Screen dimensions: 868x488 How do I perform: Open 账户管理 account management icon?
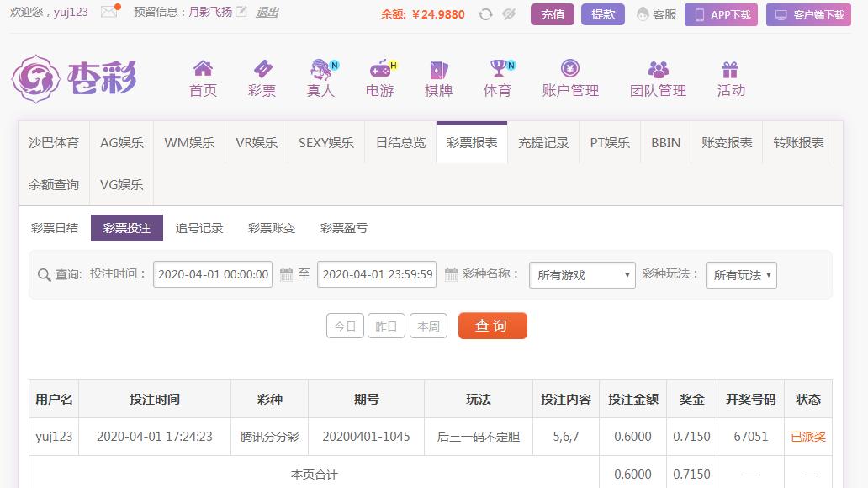[x=570, y=68]
